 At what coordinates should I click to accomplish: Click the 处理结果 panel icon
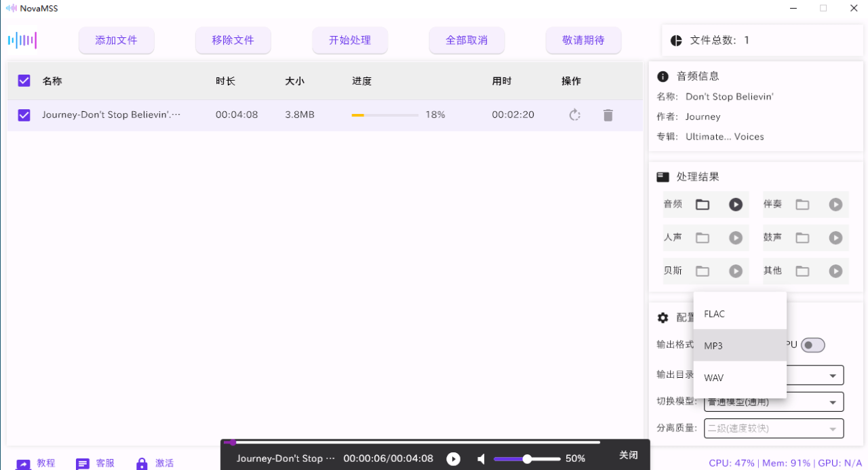(x=663, y=177)
